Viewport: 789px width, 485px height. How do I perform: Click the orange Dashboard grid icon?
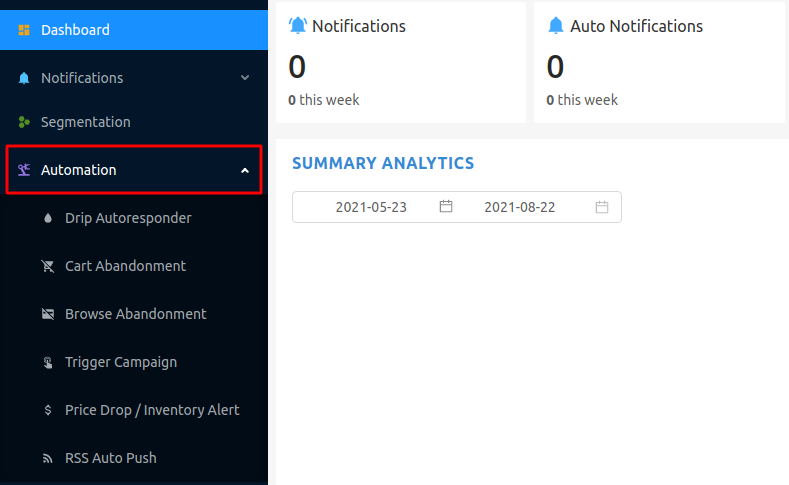24,30
